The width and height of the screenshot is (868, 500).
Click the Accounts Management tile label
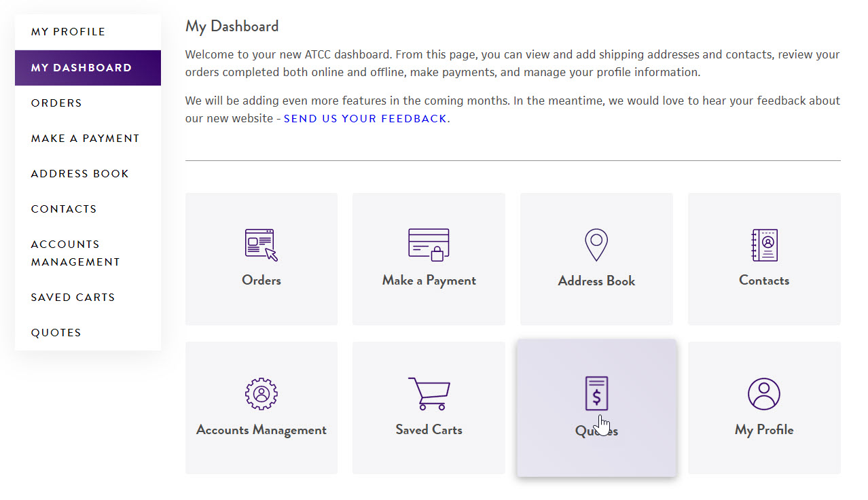(261, 430)
